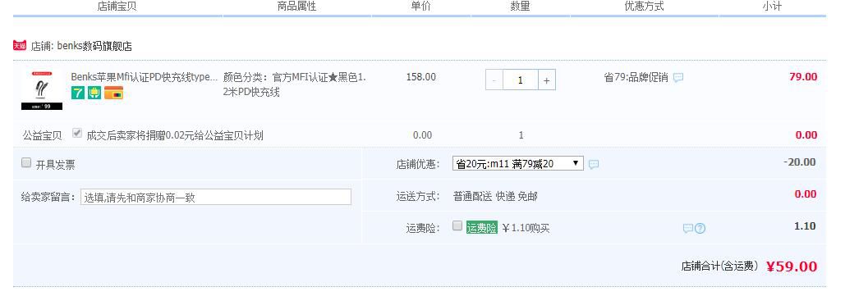Screen dimensions: 868x296
Task: Toggle the 公益宝贝 donation checkbox
Action: (77, 133)
